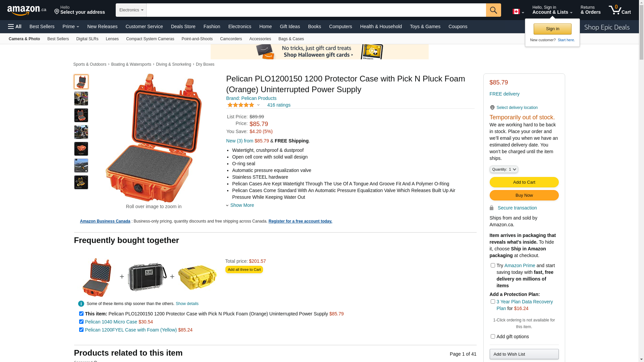Image resolution: width=644 pixels, height=362 pixels.
Task: Click the five-star rating icon
Action: coord(241,105)
